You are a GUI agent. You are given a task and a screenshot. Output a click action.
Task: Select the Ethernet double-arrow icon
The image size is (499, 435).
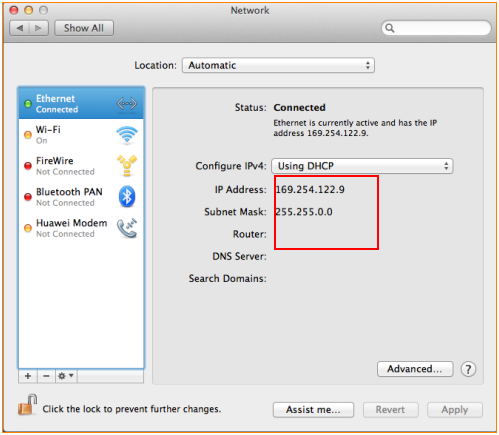pyautogui.click(x=127, y=104)
